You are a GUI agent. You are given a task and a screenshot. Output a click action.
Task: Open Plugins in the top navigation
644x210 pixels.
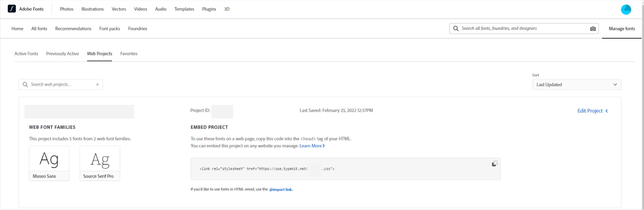click(x=209, y=9)
